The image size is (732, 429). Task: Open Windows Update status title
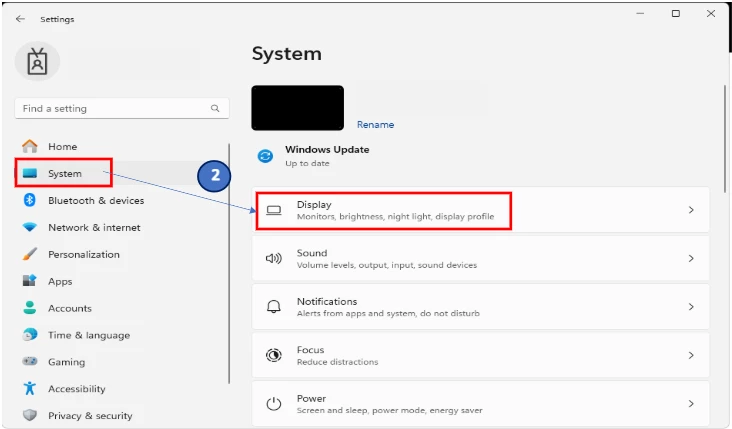[327, 149]
